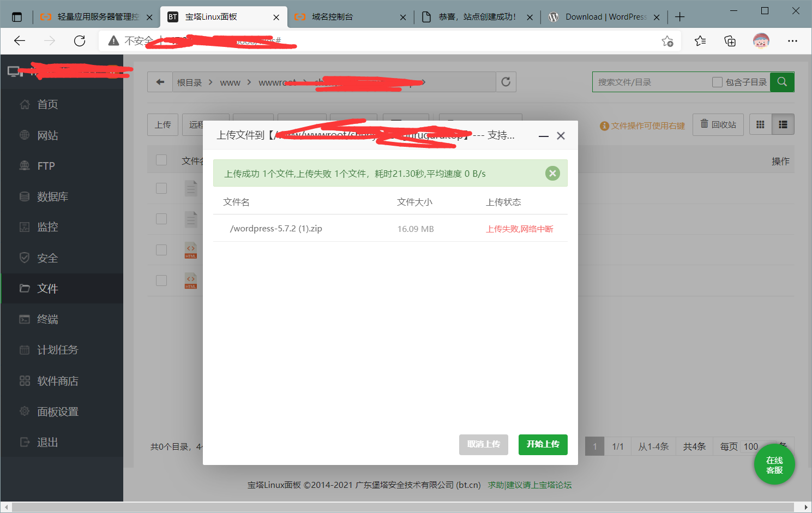812x513 pixels.
Task: Open 监控 in the sidebar
Action: point(62,227)
